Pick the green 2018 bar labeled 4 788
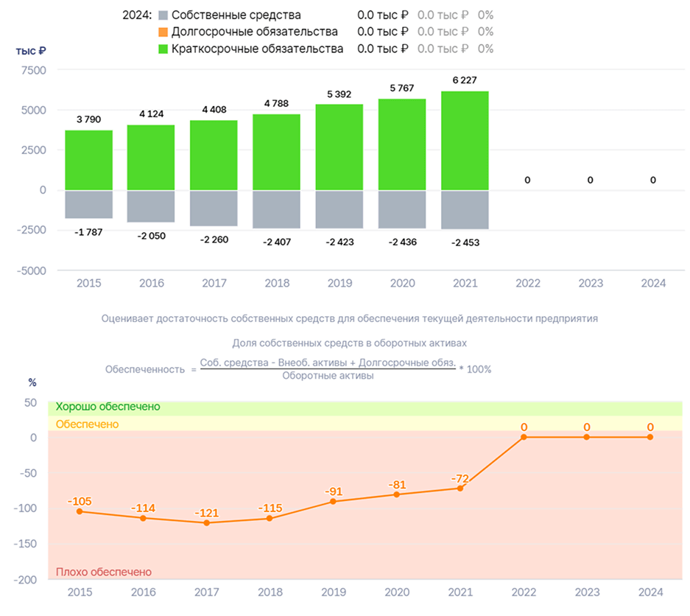The height and width of the screenshot is (616, 690). (276, 153)
